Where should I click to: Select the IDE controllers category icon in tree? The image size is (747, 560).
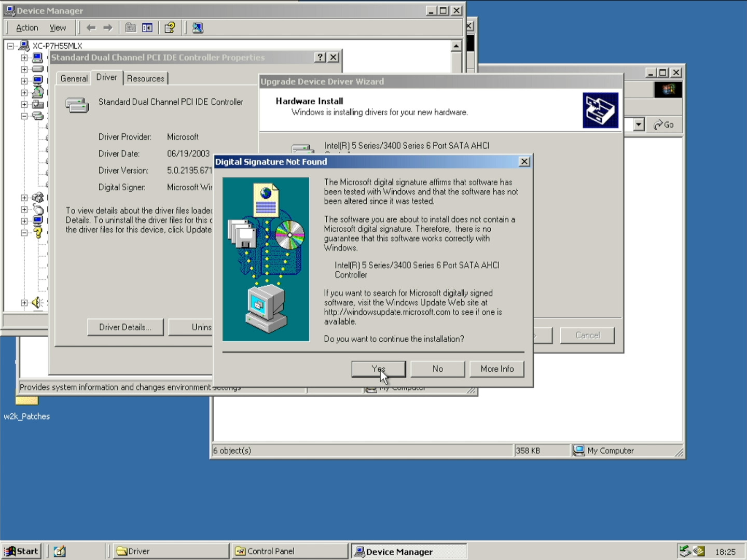coord(37,116)
